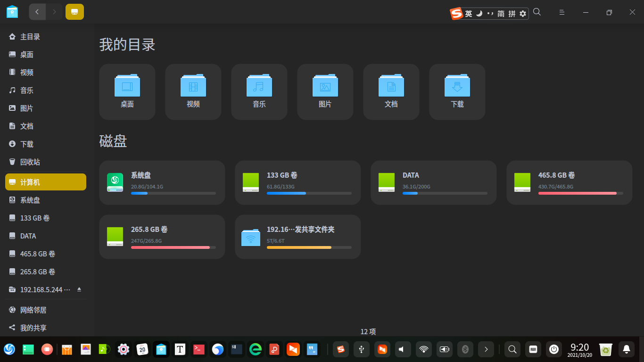Toggle Sogou 英 Chinese/English input mode
Screen dimensions: 644x362
(x=468, y=14)
